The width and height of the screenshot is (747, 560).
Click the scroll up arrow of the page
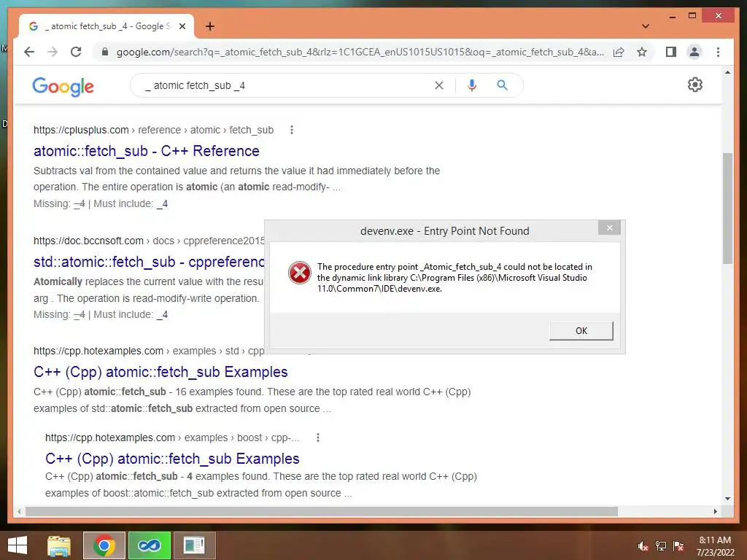tap(727, 73)
